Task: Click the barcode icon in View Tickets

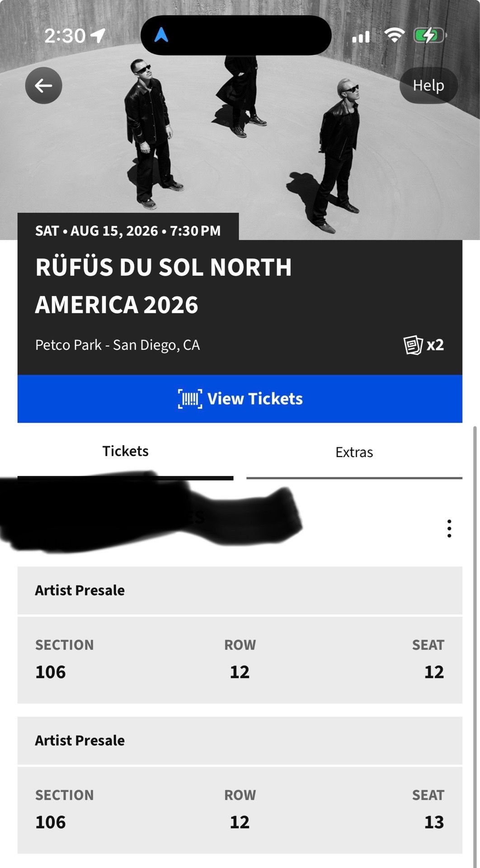Action: point(190,399)
